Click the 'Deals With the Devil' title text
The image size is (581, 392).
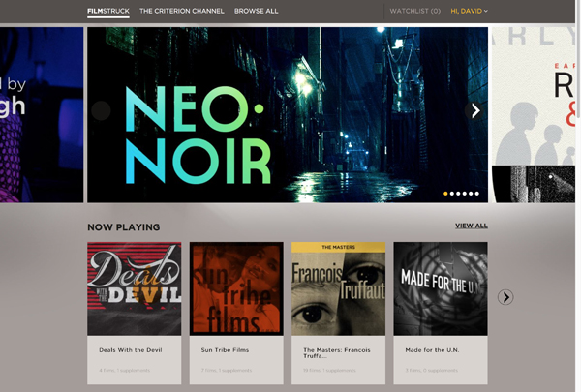[129, 350]
